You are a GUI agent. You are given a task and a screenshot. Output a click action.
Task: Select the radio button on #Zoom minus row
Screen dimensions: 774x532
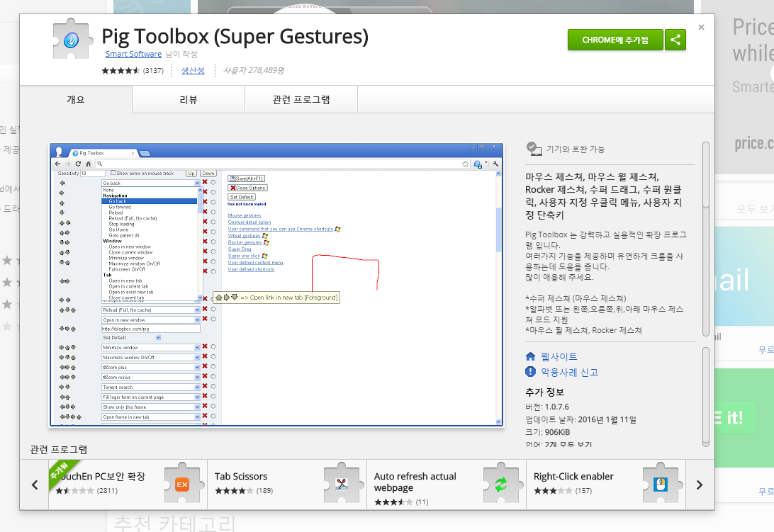[x=213, y=377]
